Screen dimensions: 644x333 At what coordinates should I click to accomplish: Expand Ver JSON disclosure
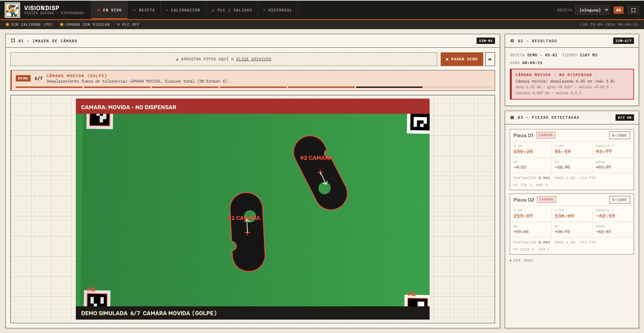pyautogui.click(x=522, y=261)
